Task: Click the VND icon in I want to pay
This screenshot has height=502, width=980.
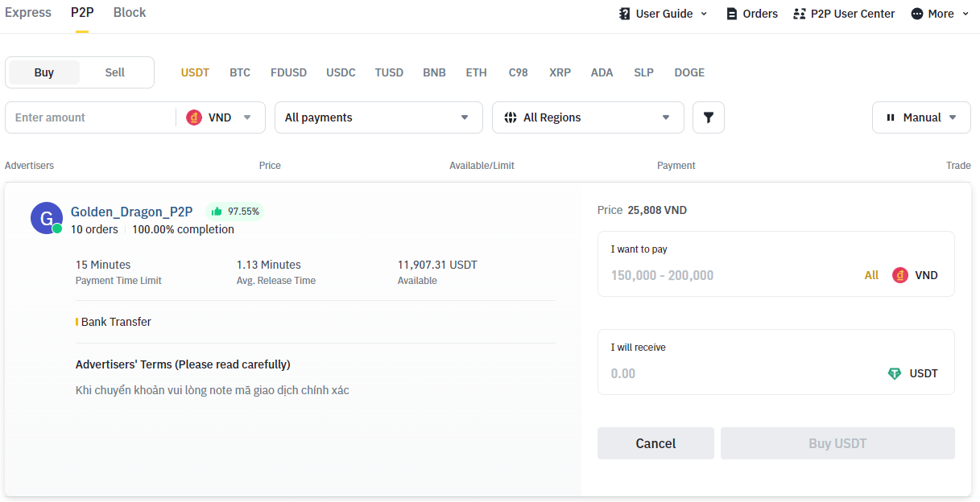Action: [x=900, y=275]
